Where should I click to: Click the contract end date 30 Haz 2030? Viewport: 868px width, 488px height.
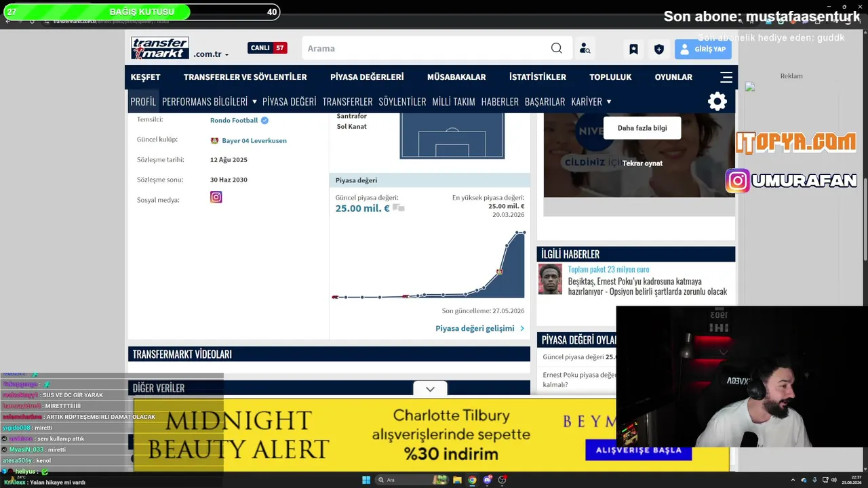229,180
